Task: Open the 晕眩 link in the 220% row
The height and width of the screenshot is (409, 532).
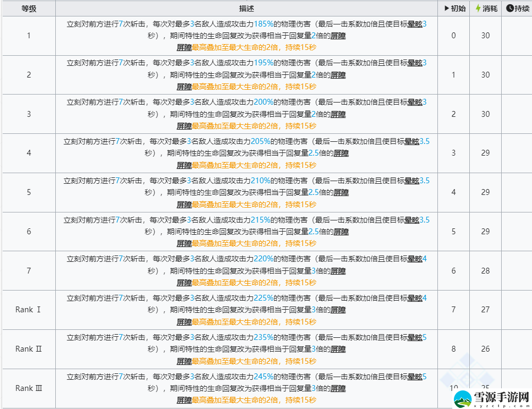Action: coord(415,259)
